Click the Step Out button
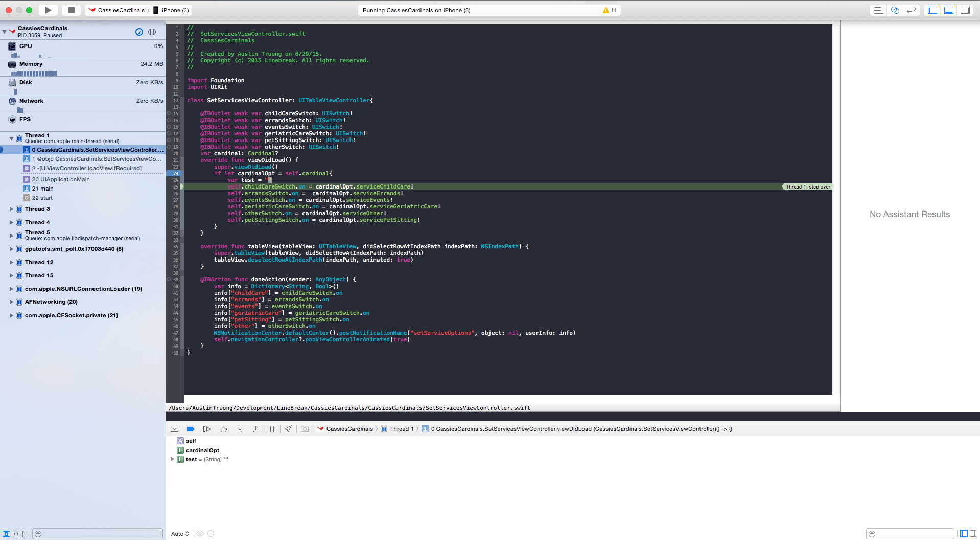 tap(255, 429)
